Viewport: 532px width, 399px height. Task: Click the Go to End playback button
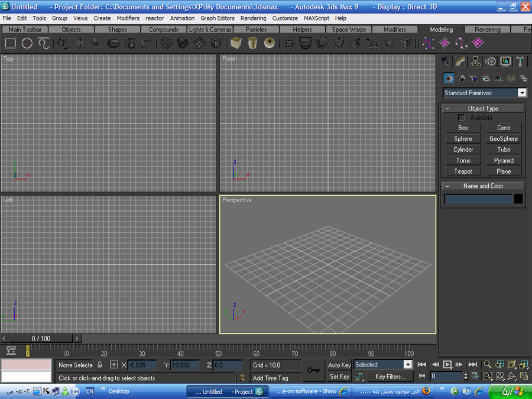(x=473, y=365)
